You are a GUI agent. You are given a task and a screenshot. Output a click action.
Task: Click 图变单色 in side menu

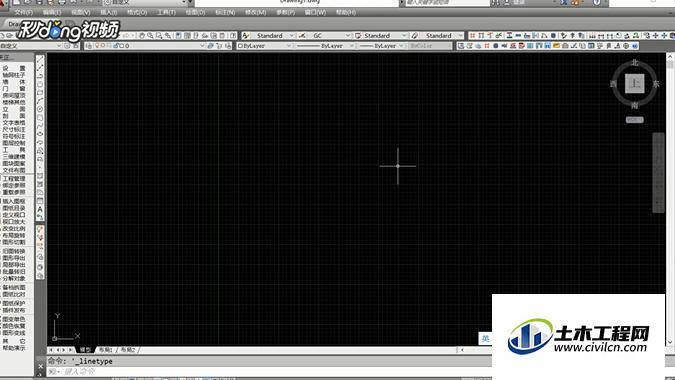point(14,319)
